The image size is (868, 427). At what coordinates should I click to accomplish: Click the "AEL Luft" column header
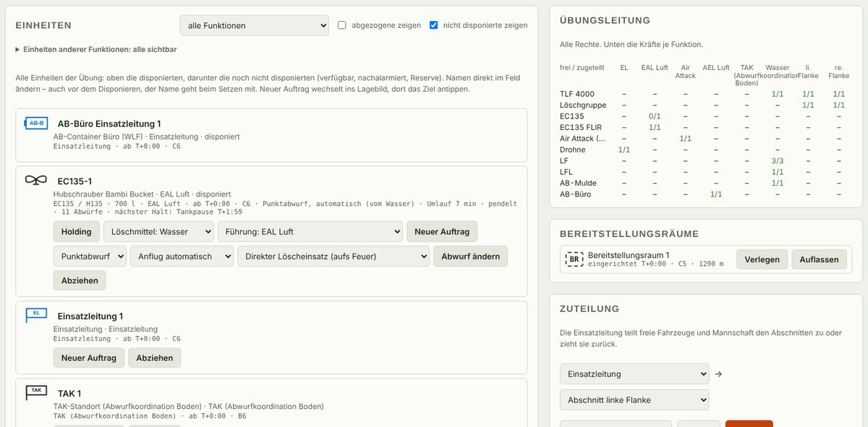(716, 67)
